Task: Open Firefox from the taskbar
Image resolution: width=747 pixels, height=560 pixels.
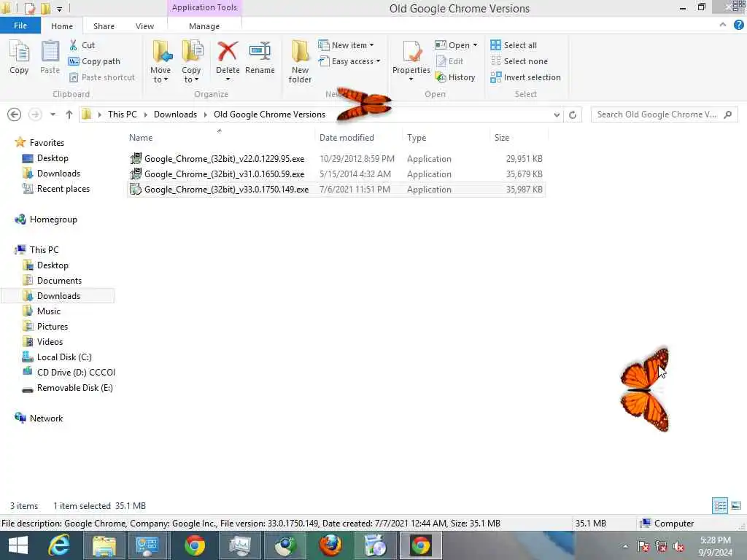Action: (x=330, y=545)
